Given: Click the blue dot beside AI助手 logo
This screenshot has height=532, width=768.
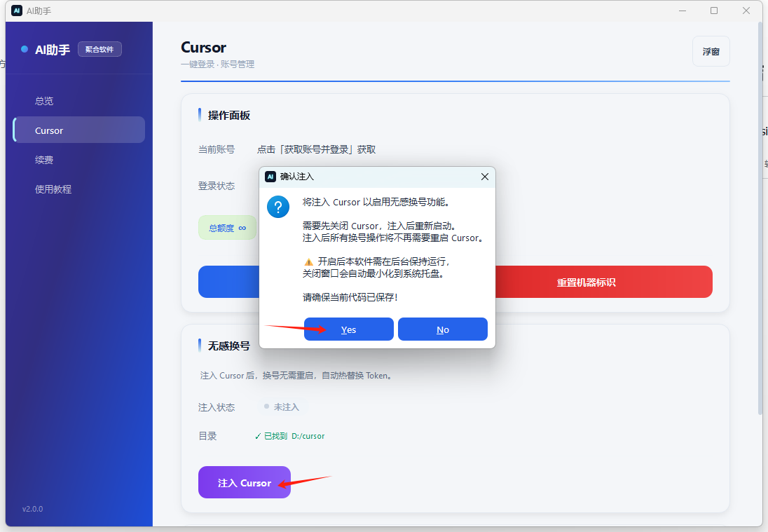Looking at the screenshot, I should 25,49.
